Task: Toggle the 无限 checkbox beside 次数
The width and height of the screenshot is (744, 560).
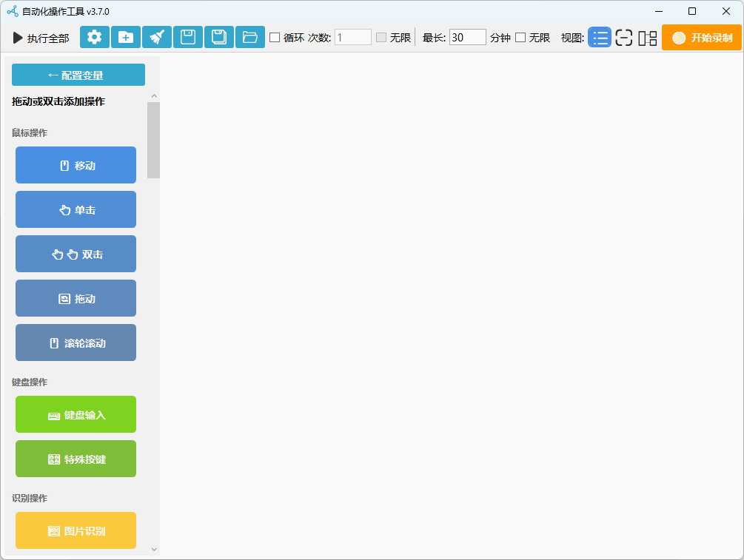Action: tap(381, 38)
